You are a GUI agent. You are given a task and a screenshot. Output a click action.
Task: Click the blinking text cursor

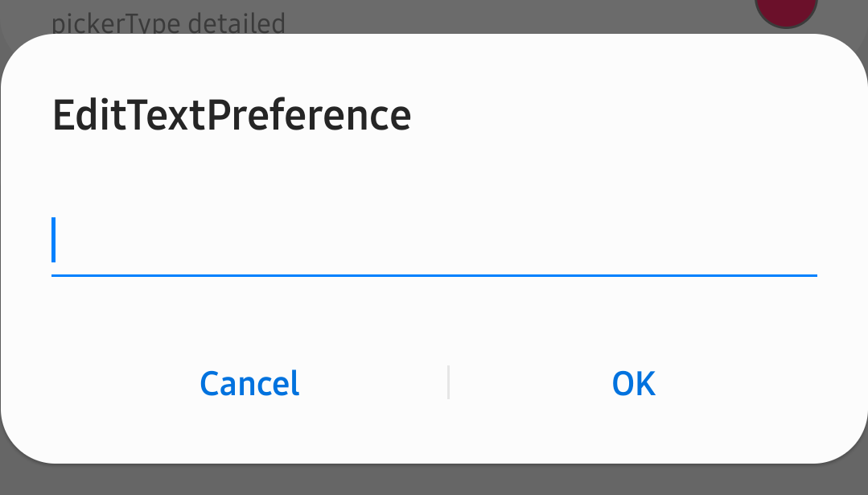(54, 240)
